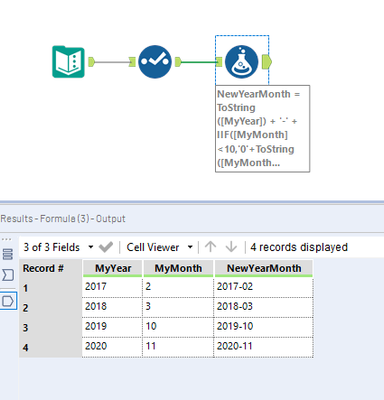Screen dimensions: 384x400
Task: Click the checkmark icon beside the Fields dropdown
Action: [x=106, y=247]
